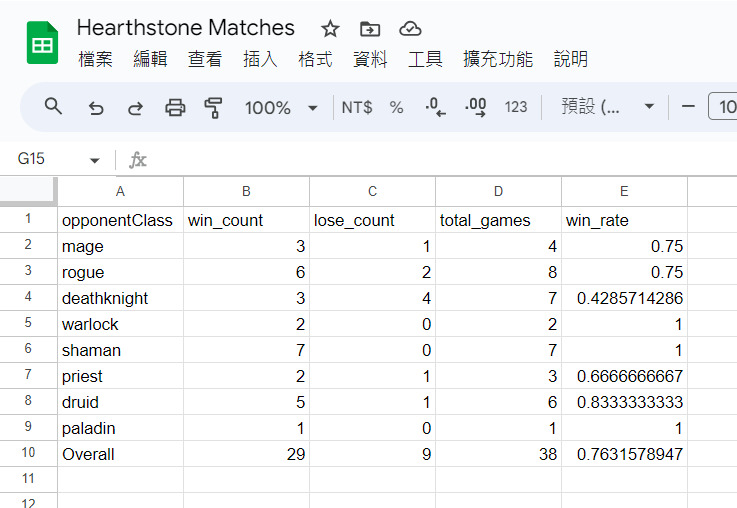Open the 預設 font dropdown
Viewport: 737px width, 508px height.
pyautogui.click(x=607, y=107)
